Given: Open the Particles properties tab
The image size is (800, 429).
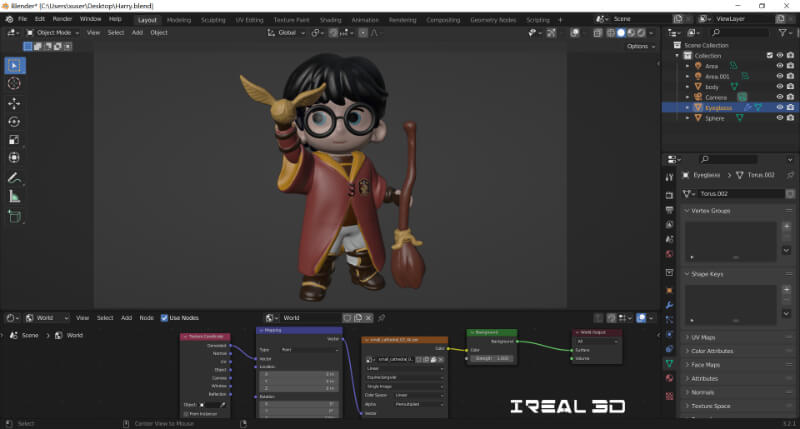Looking at the screenshot, I should 669,320.
